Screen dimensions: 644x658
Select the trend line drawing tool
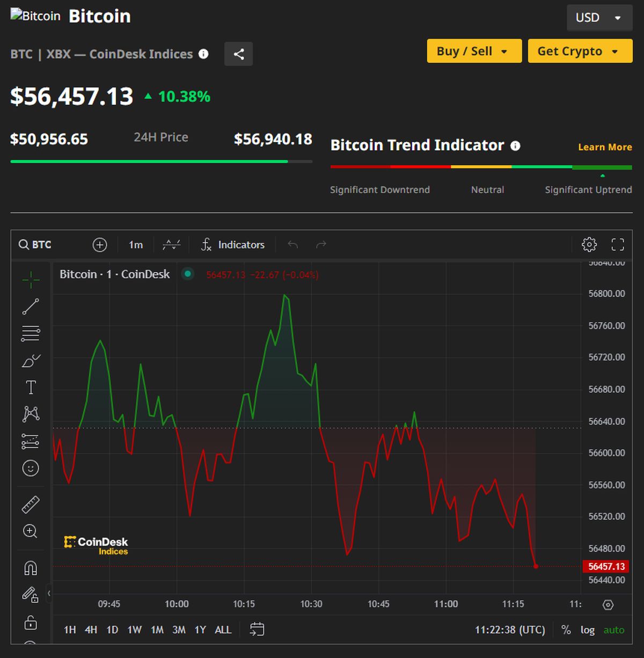point(31,306)
